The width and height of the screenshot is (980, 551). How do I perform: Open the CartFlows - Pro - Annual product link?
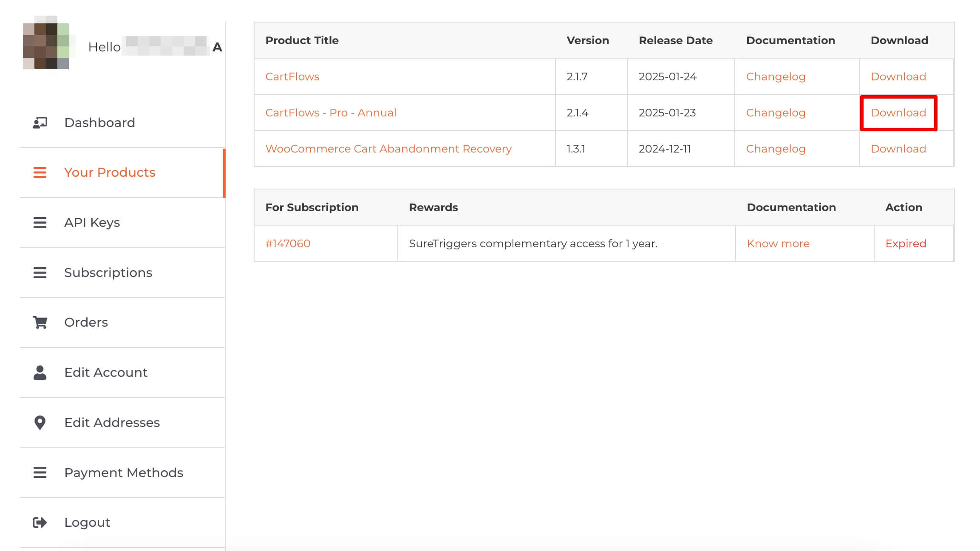click(331, 113)
